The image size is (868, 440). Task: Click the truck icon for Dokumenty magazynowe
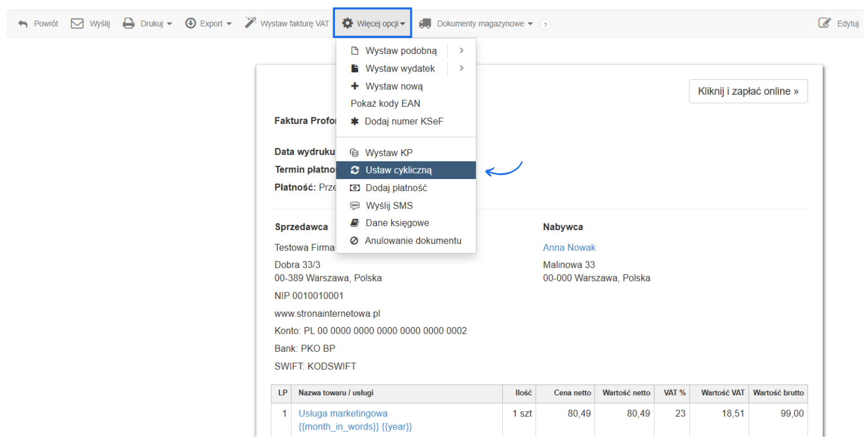pos(425,24)
